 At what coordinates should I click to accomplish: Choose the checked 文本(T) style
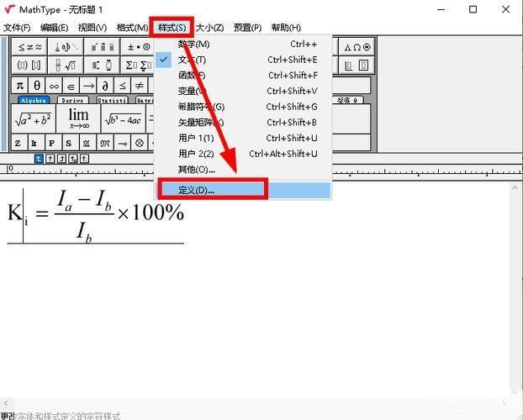(x=243, y=60)
